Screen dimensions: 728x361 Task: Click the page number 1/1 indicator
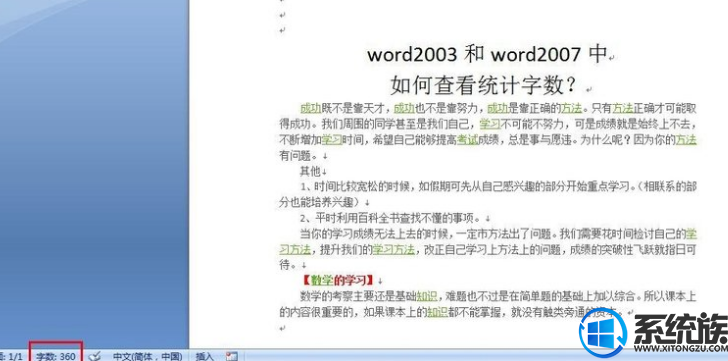tap(12, 356)
